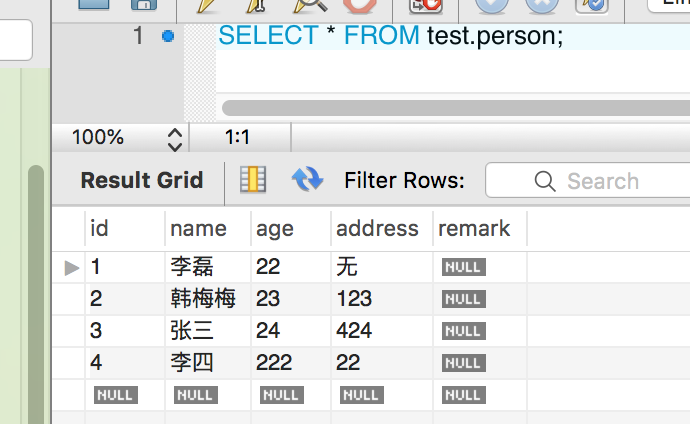Click the explain query magnifier icon
690x424 pixels.
[310, 6]
